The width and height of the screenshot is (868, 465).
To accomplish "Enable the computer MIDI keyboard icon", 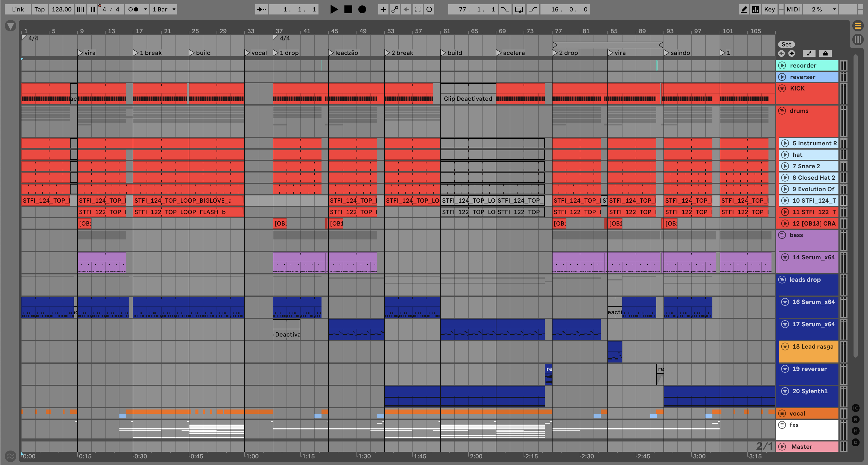I will tap(756, 9).
